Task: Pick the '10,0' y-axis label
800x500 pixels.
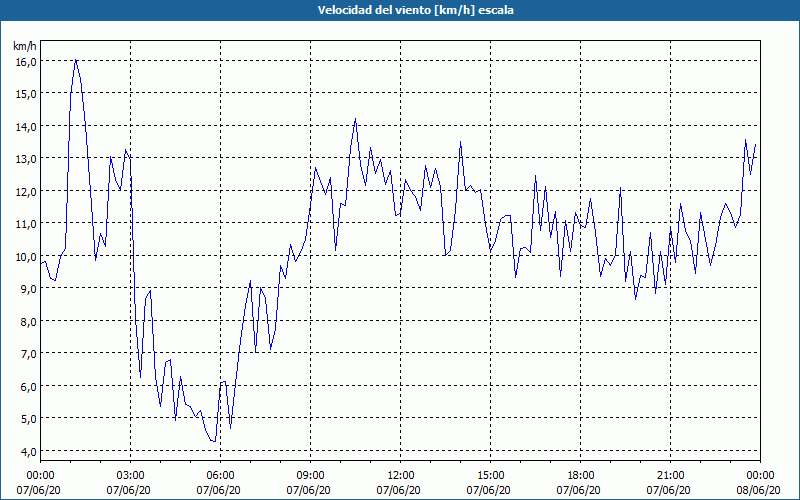Action: (x=26, y=256)
